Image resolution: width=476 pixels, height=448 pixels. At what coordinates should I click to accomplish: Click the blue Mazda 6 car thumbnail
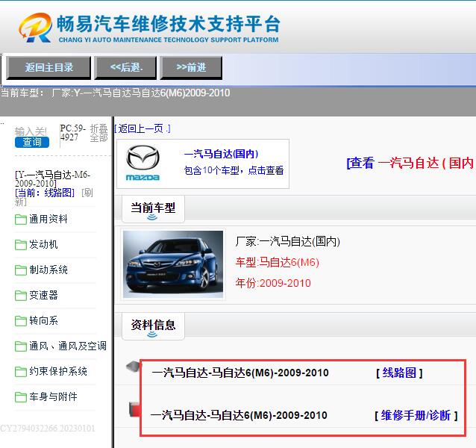[x=173, y=264]
